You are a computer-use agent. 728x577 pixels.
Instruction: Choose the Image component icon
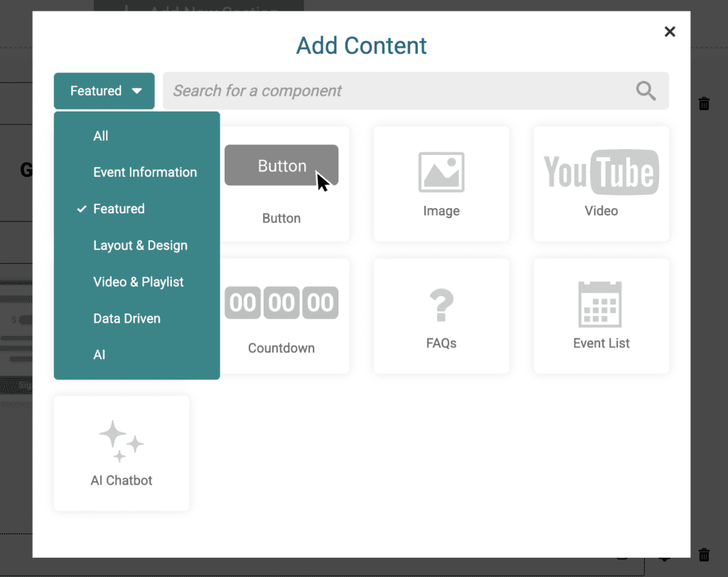441,173
